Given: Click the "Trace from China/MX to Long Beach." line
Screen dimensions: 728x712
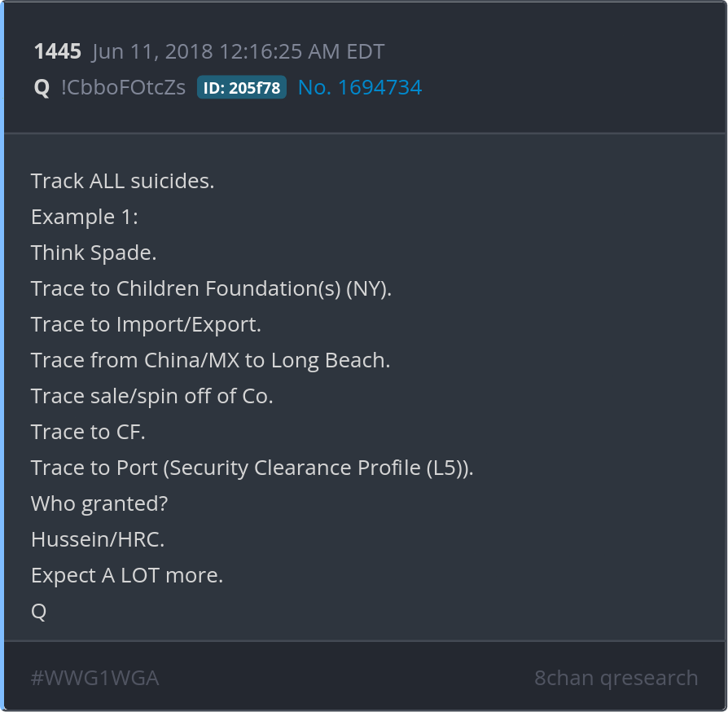Looking at the screenshot, I should point(210,360).
